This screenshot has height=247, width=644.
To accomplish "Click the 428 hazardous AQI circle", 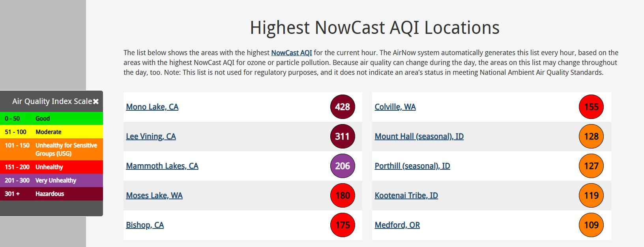I will point(343,107).
